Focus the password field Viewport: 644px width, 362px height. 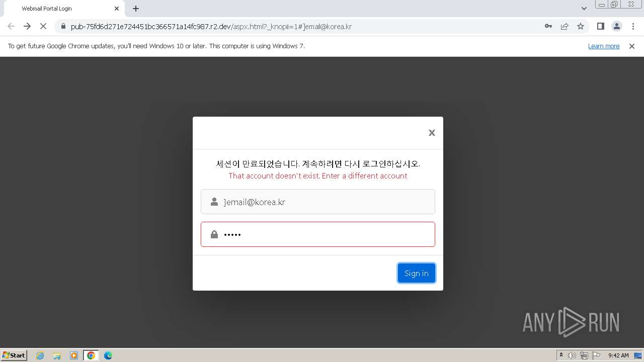point(318,234)
